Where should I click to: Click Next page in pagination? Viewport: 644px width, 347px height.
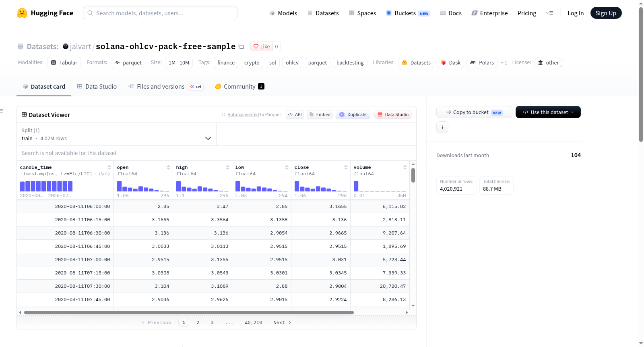[282, 322]
